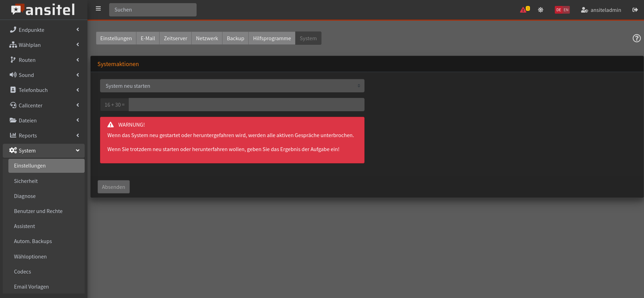Image resolution: width=644 pixels, height=298 pixels.
Task: Switch language to DE
Action: pyautogui.click(x=559, y=10)
